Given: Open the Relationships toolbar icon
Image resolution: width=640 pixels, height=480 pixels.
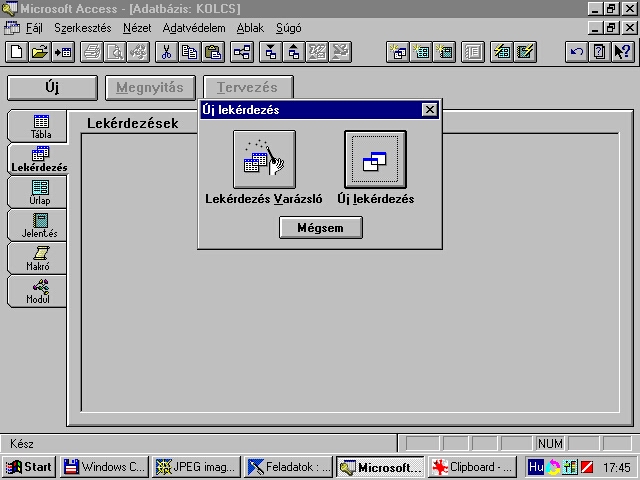Looking at the screenshot, I should [243, 52].
